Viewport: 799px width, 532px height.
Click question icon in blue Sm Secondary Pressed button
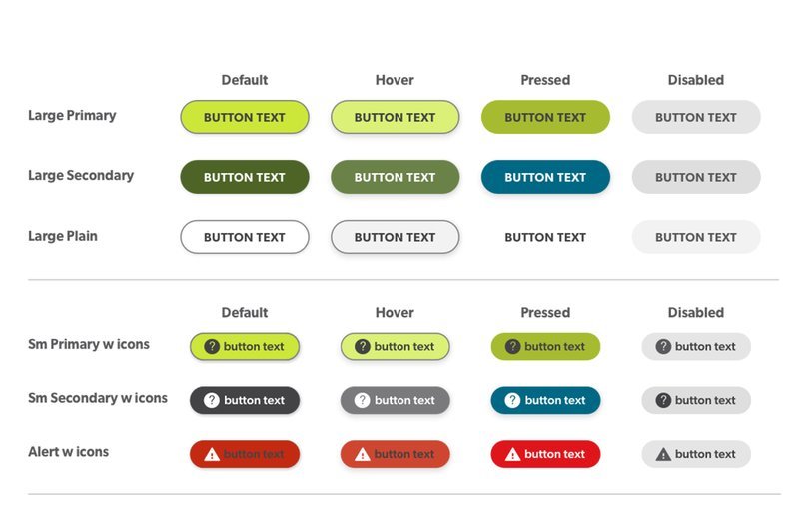click(512, 400)
